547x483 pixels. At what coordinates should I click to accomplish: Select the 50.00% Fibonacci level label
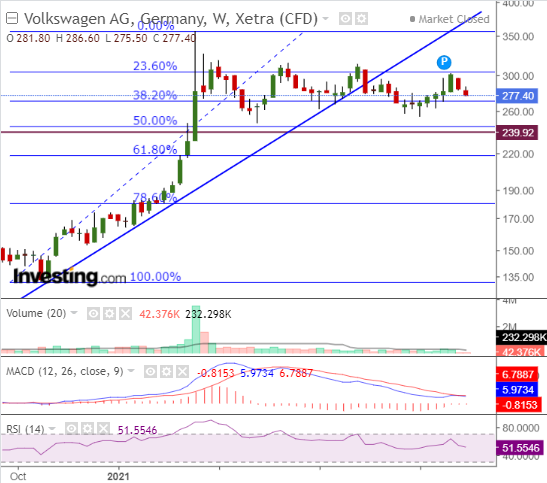(155, 120)
